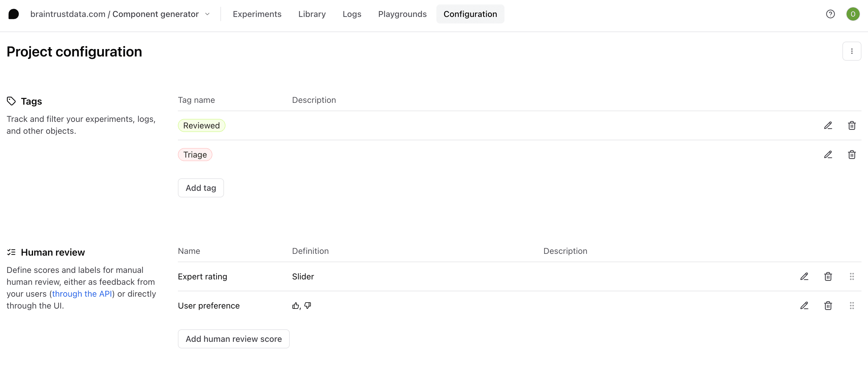Screen dimensions: 868x368
Task: Open the help icon in top bar
Action: 830,14
